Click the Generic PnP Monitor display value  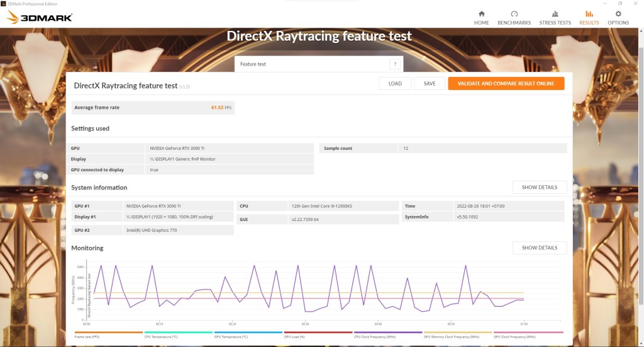click(229, 159)
